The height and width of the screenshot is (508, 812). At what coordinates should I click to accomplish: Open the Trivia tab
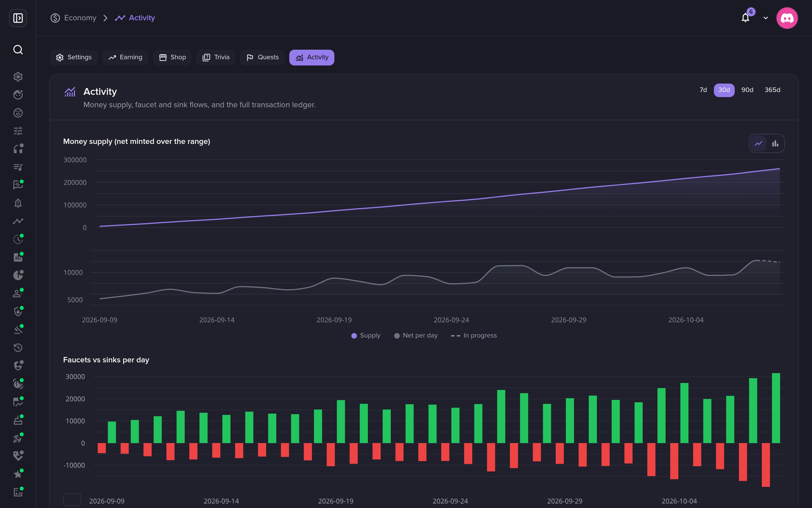pyautogui.click(x=216, y=57)
